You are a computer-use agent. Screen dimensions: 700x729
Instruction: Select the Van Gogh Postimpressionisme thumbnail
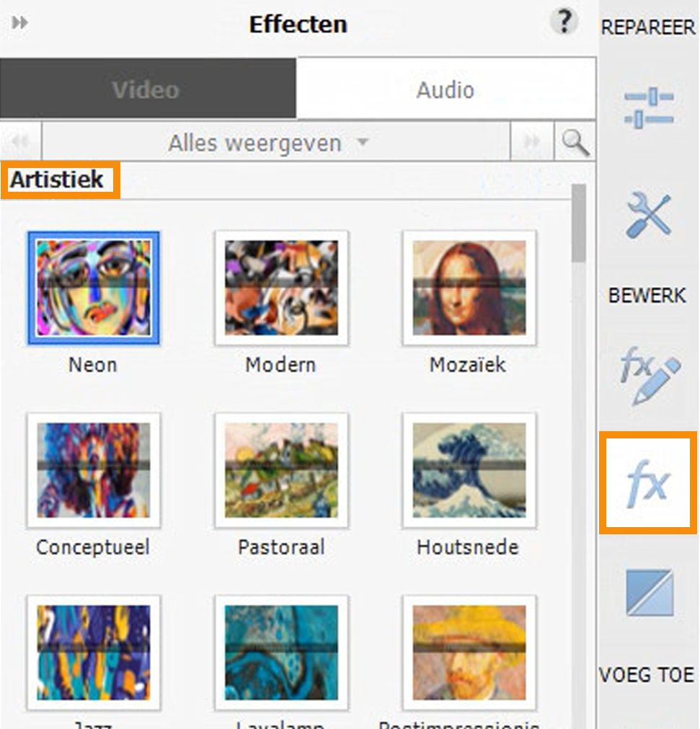pos(469,653)
